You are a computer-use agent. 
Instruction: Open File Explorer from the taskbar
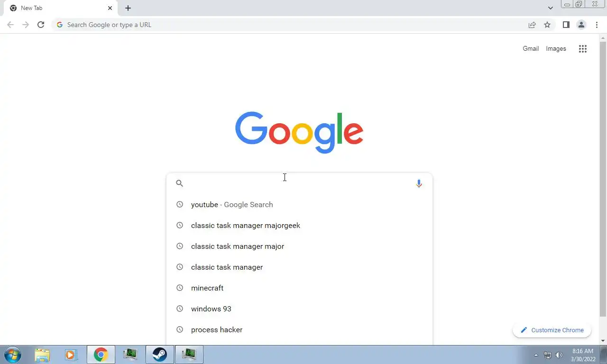click(x=42, y=355)
